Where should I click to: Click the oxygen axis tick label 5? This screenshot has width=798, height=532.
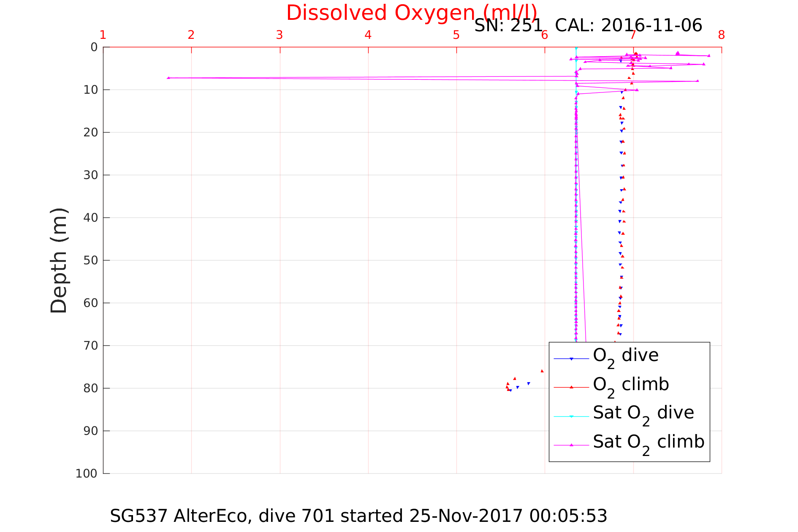click(456, 35)
